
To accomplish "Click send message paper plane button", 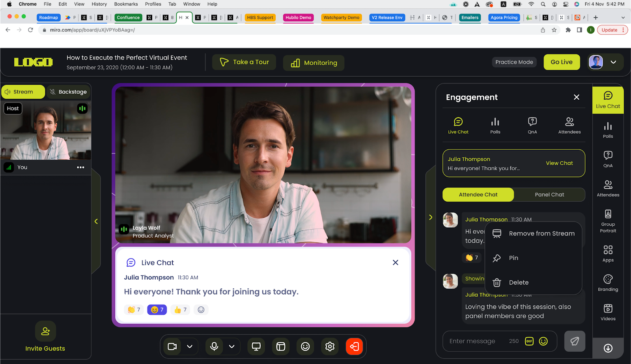I will (x=575, y=341).
